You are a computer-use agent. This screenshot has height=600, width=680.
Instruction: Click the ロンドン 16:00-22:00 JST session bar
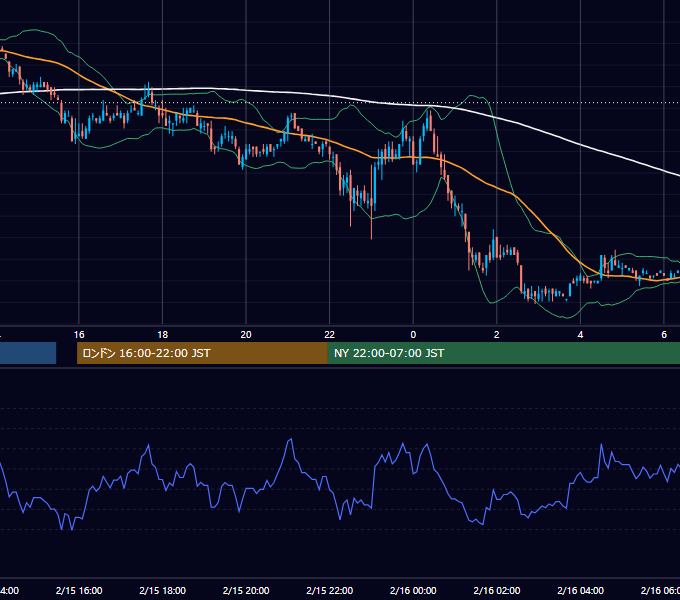202,353
